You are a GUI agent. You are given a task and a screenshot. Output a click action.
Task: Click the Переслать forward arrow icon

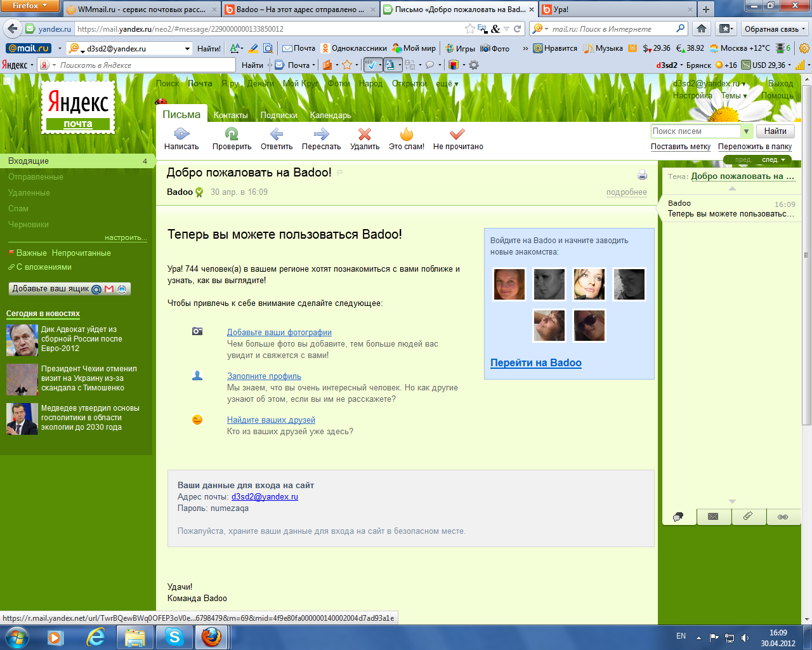pos(322,134)
